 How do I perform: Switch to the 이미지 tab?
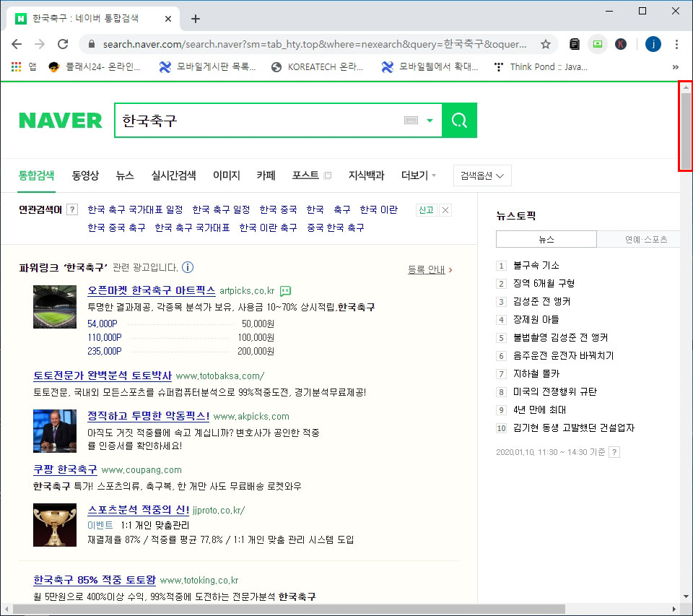coord(226,175)
